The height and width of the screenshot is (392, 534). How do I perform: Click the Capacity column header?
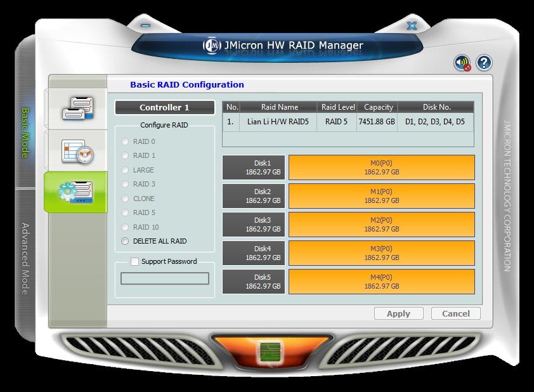(377, 107)
